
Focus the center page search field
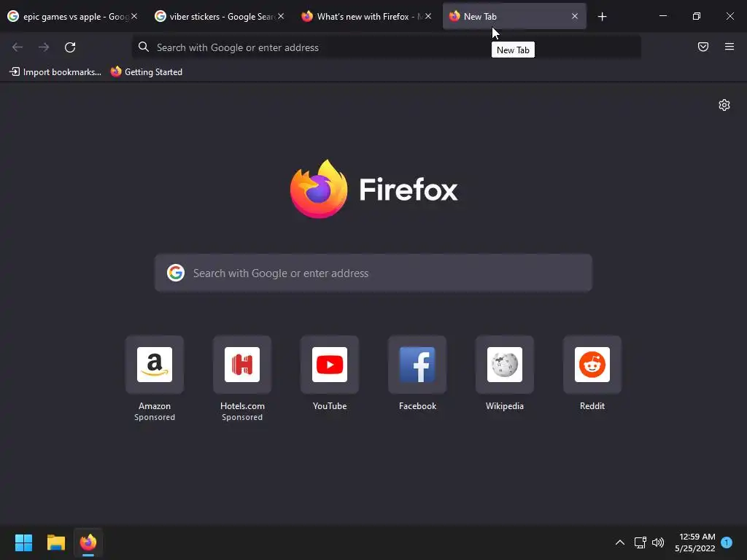pos(373,273)
